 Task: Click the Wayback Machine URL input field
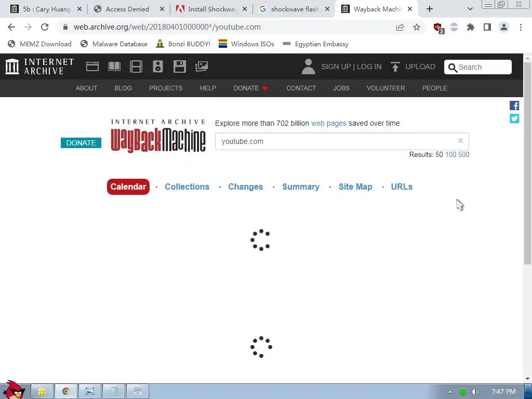point(342,141)
